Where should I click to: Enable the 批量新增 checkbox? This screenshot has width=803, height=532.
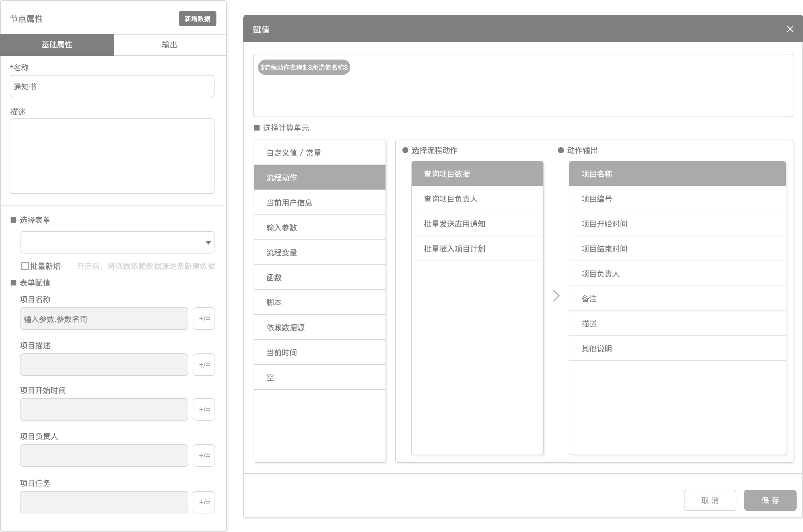coord(25,266)
